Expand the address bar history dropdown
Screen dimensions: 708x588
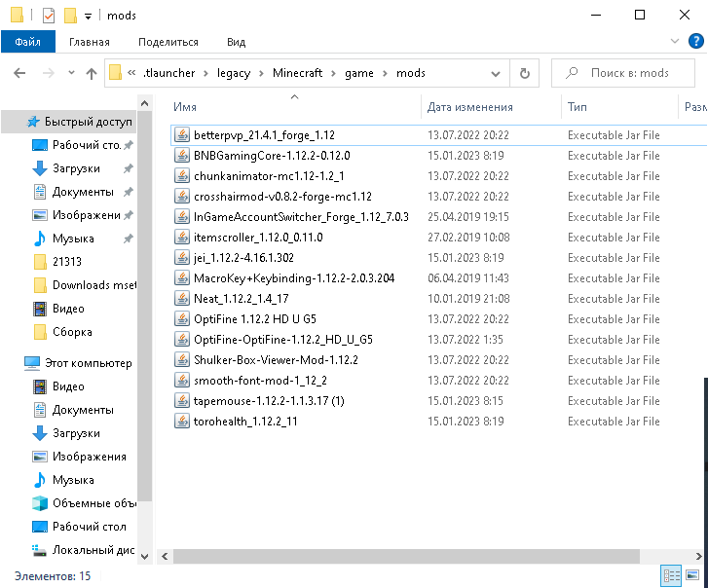(x=496, y=74)
